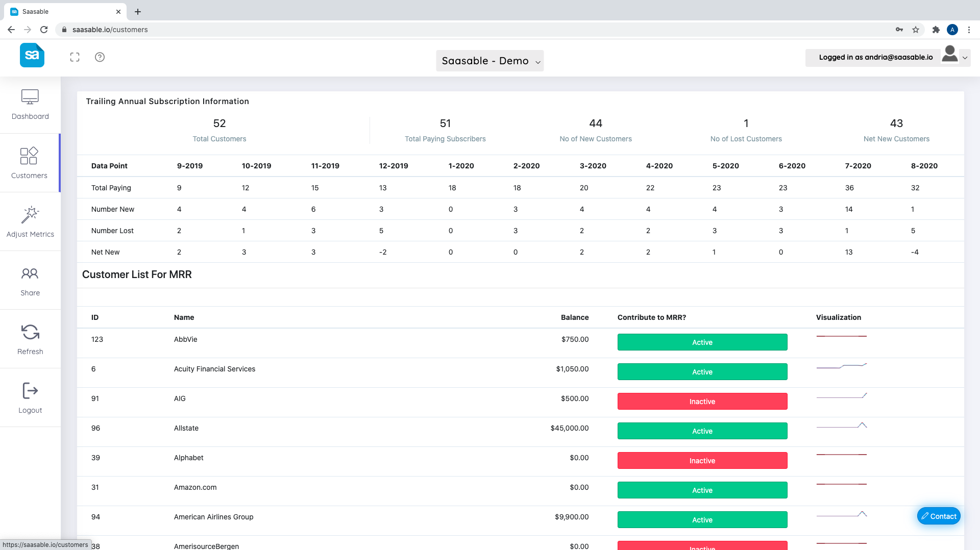Viewport: 980px width, 550px height.
Task: Toggle Acuity Financial Services Active status
Action: (702, 372)
